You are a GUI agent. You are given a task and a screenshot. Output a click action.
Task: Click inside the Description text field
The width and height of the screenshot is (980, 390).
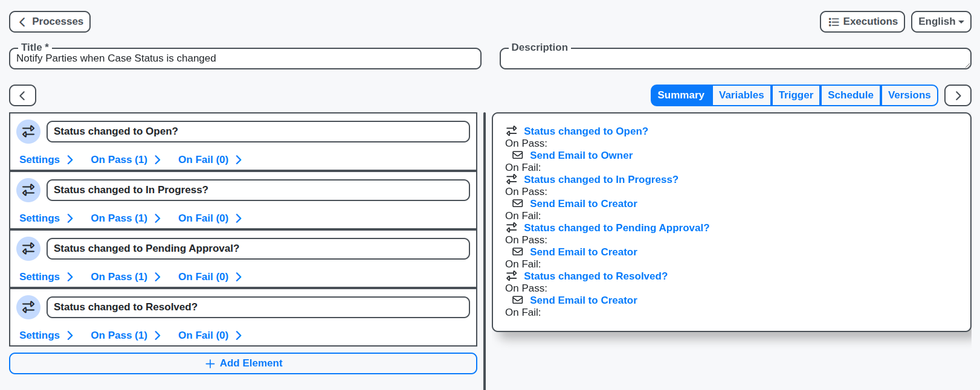tap(734, 59)
